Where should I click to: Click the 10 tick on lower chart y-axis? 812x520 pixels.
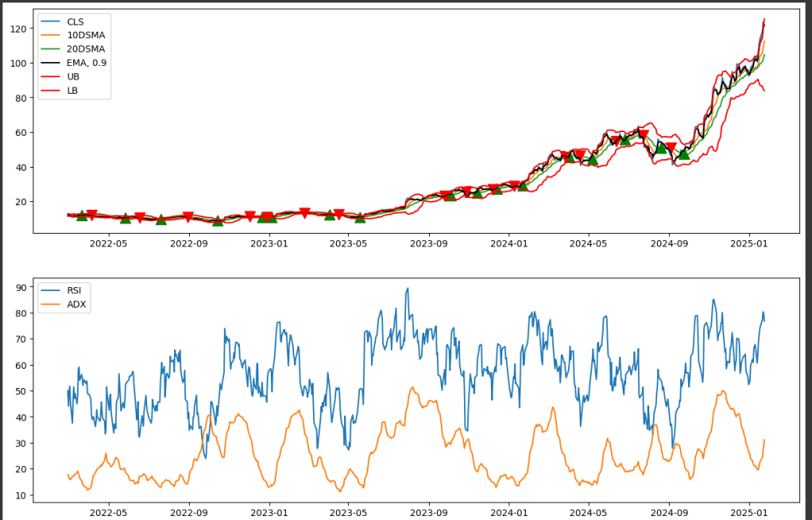20,495
